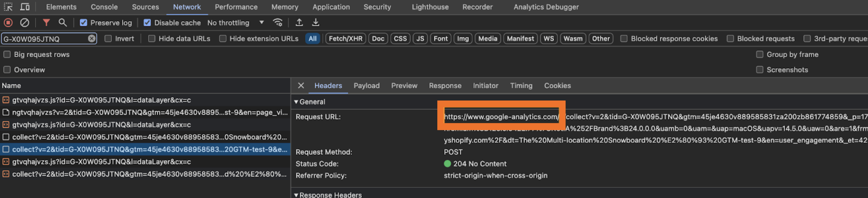Screen dimensions: 868x198
Task: Check Hide extension URLs
Action: click(223, 38)
